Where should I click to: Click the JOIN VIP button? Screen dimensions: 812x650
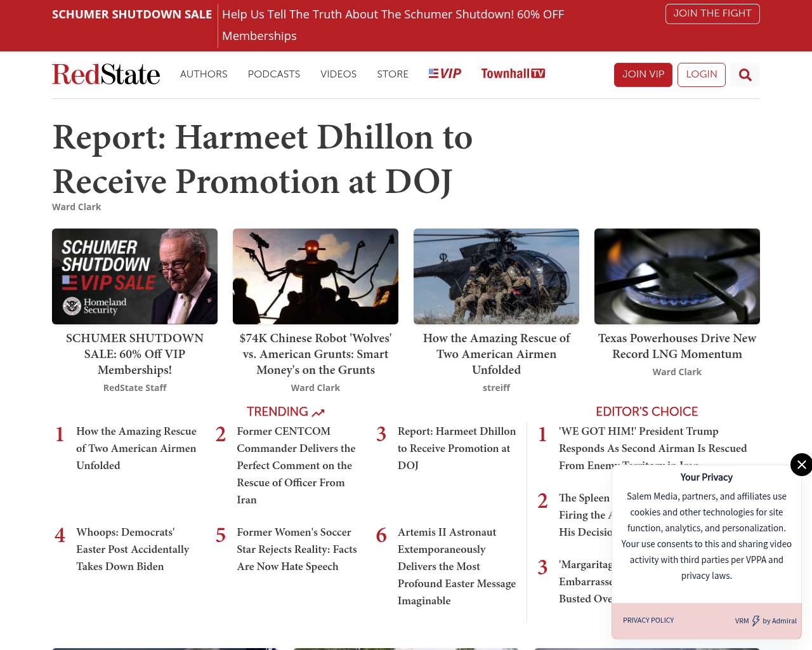pyautogui.click(x=643, y=75)
